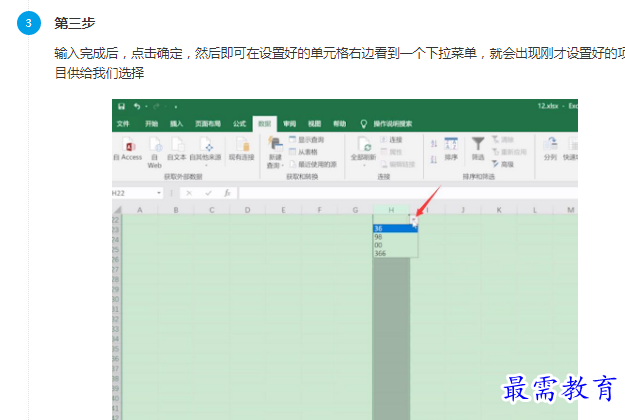Select column A header
This screenshot has height=420, width=625.
point(140,210)
